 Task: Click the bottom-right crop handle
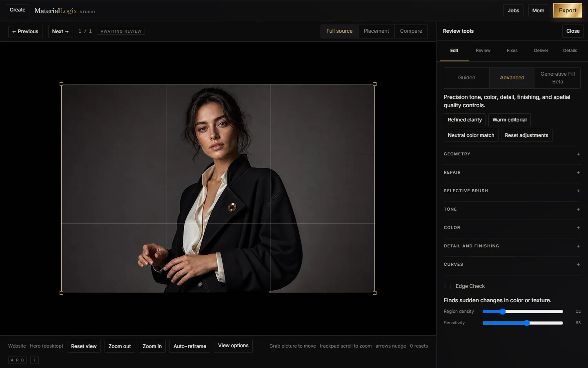pyautogui.click(x=375, y=293)
